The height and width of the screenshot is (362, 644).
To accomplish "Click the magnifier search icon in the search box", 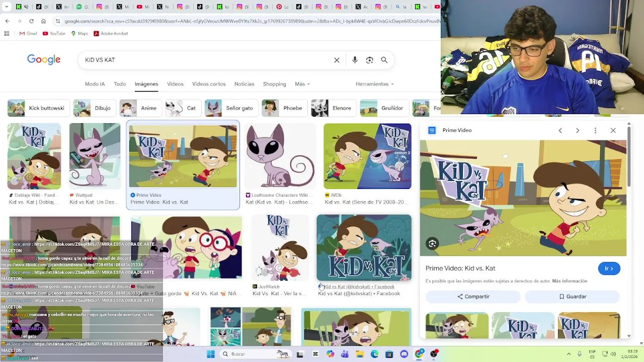I will [x=384, y=60].
